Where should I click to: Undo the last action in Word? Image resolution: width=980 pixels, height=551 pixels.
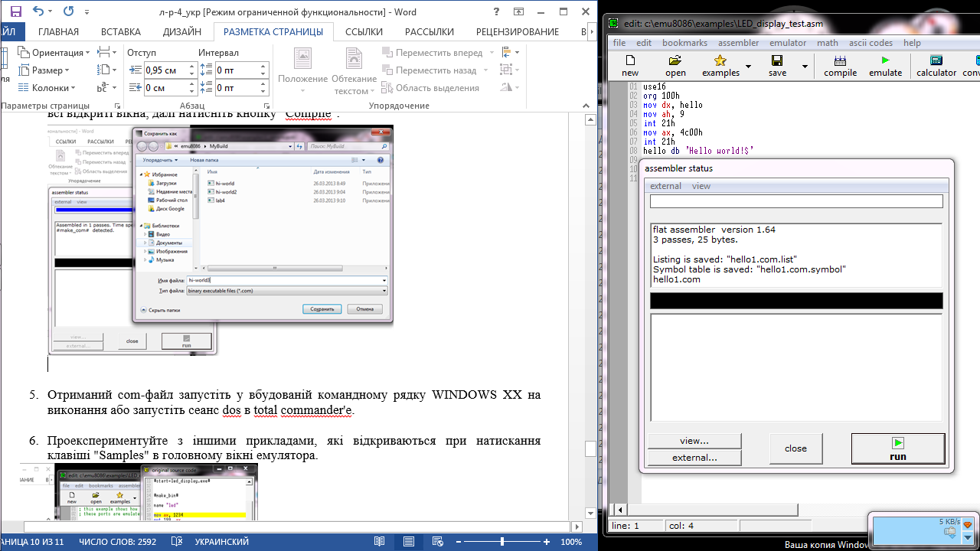[x=38, y=12]
